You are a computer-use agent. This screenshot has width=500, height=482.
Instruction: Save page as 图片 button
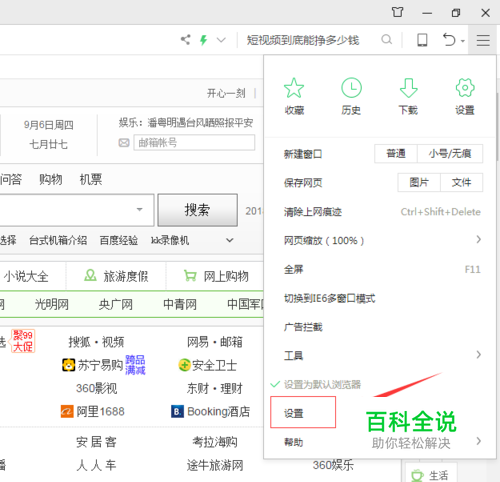419,182
